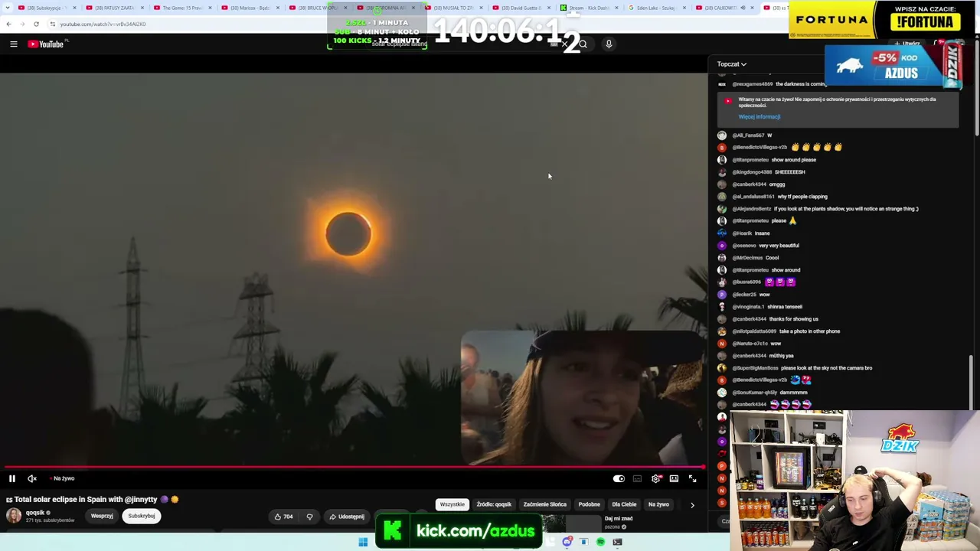Select the Źródło: qoqsik chip

494,504
